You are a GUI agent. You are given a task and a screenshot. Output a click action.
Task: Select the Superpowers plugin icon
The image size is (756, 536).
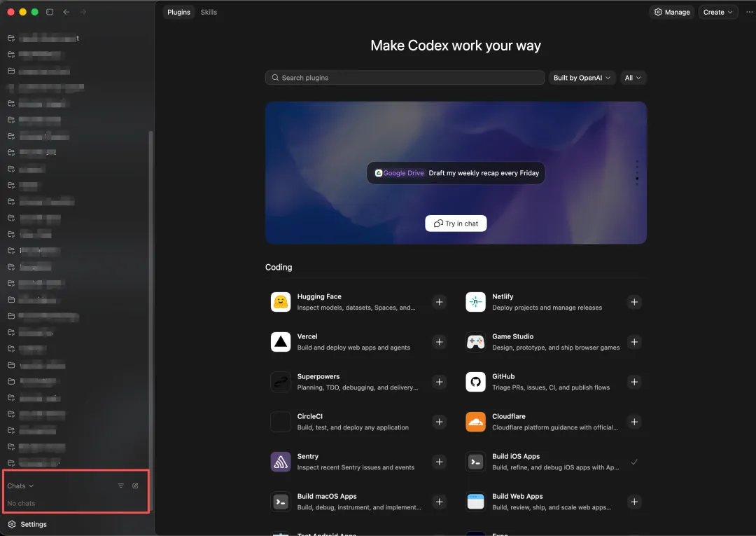coord(281,382)
